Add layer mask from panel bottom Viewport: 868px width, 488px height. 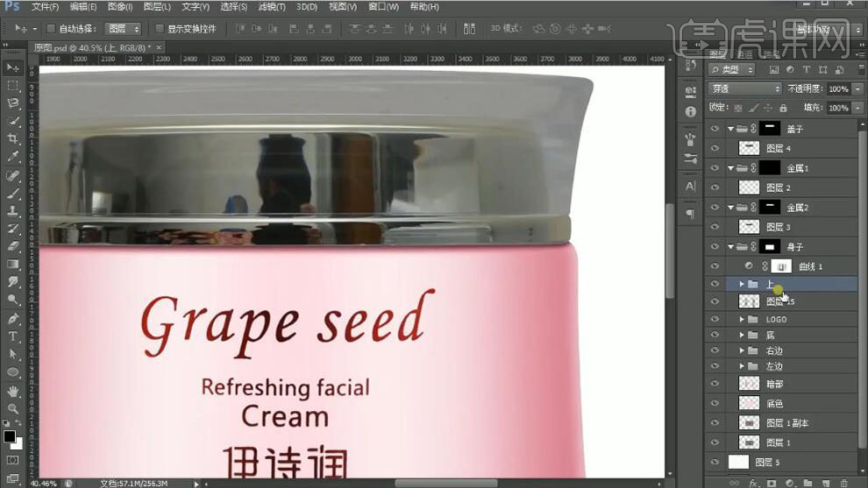(x=772, y=483)
